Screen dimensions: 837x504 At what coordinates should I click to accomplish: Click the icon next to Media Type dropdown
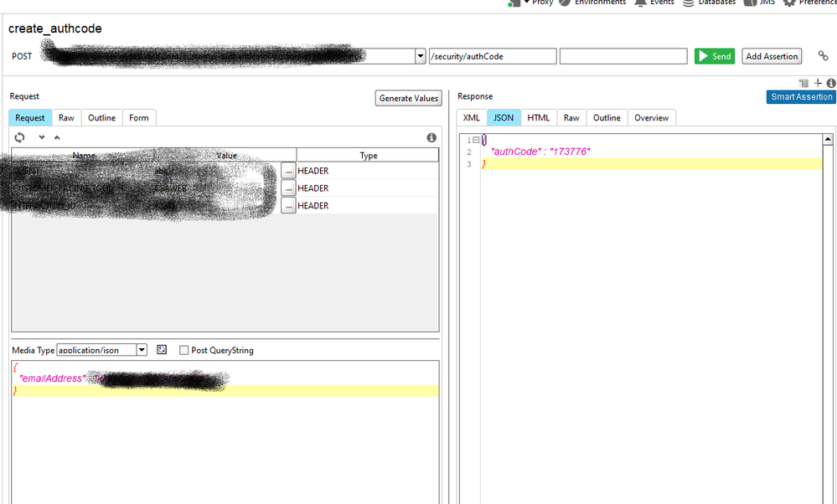tap(162, 350)
